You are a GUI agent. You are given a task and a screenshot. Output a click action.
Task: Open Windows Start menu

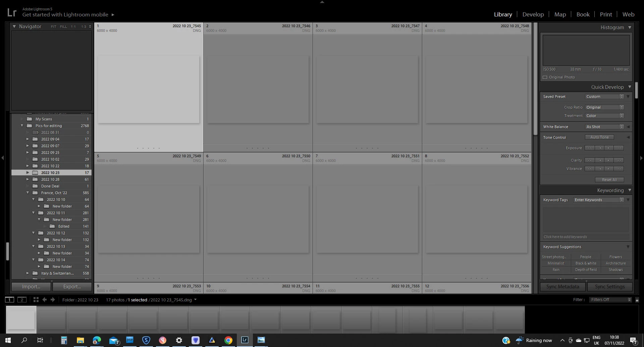click(8, 340)
